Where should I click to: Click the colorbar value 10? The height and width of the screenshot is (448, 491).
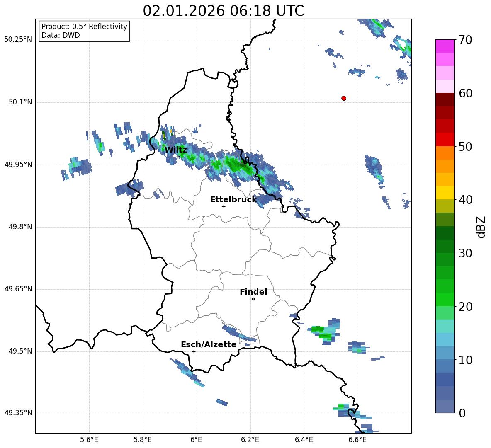click(x=465, y=360)
